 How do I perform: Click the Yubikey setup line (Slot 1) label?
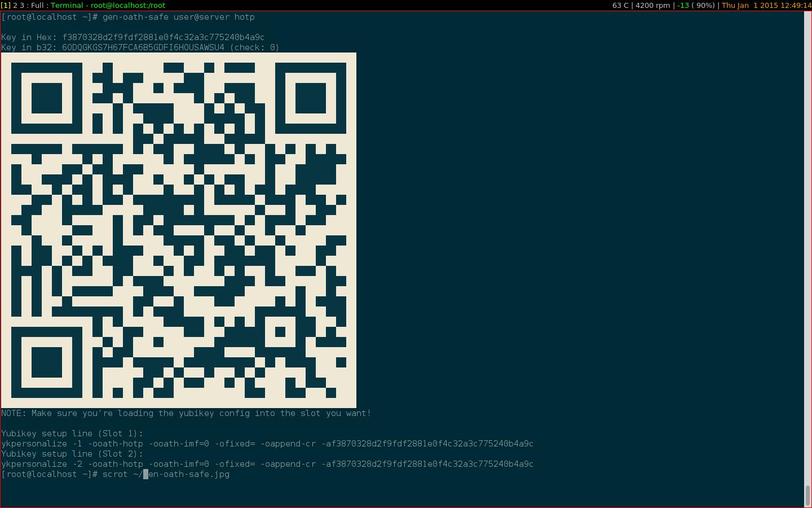(72, 433)
